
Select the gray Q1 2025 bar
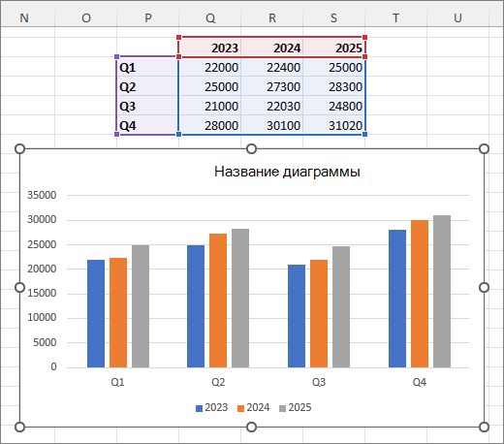coord(141,306)
